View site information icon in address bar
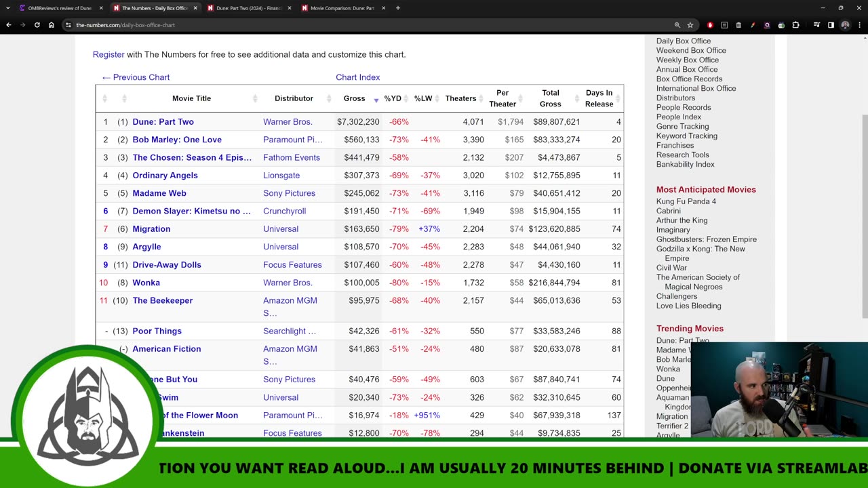The image size is (868, 488). (68, 25)
